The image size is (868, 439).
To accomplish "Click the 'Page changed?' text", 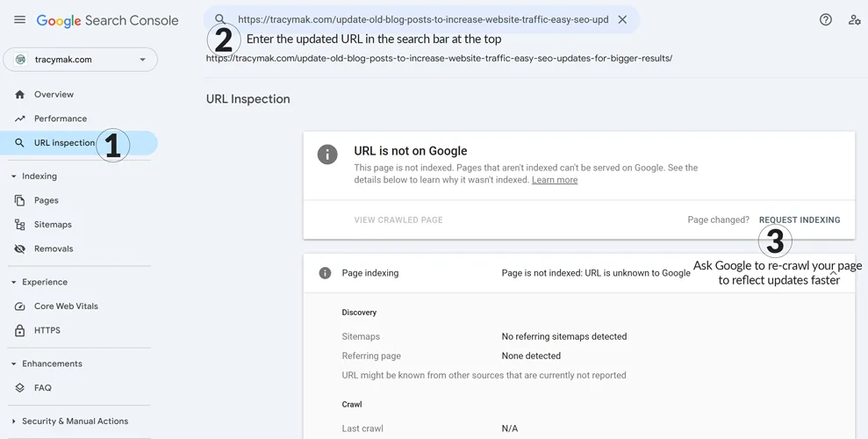I will pyautogui.click(x=719, y=219).
